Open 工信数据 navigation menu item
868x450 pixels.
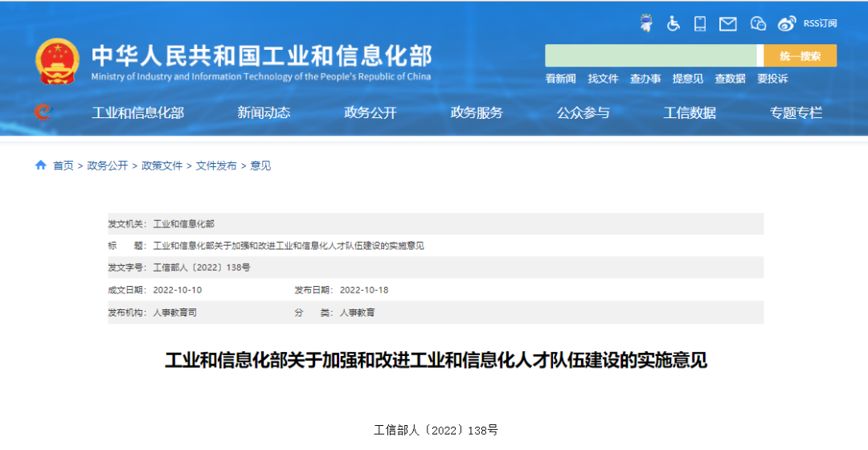point(690,113)
